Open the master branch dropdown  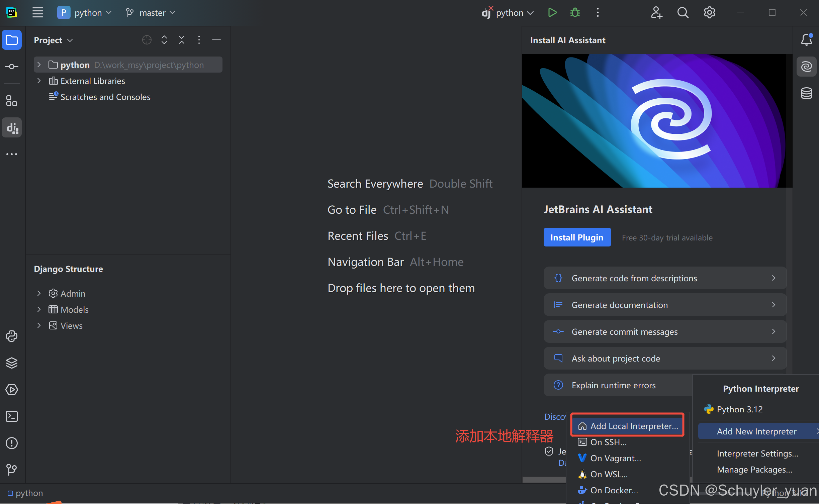pos(151,13)
